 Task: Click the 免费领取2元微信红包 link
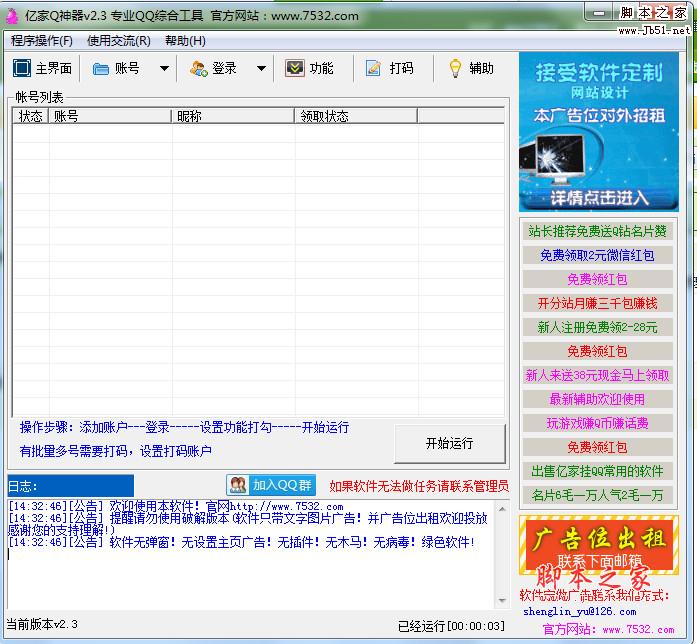[x=597, y=255]
